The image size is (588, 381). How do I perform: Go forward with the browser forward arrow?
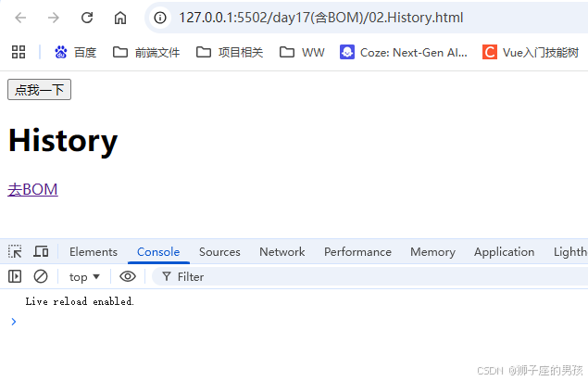54,18
